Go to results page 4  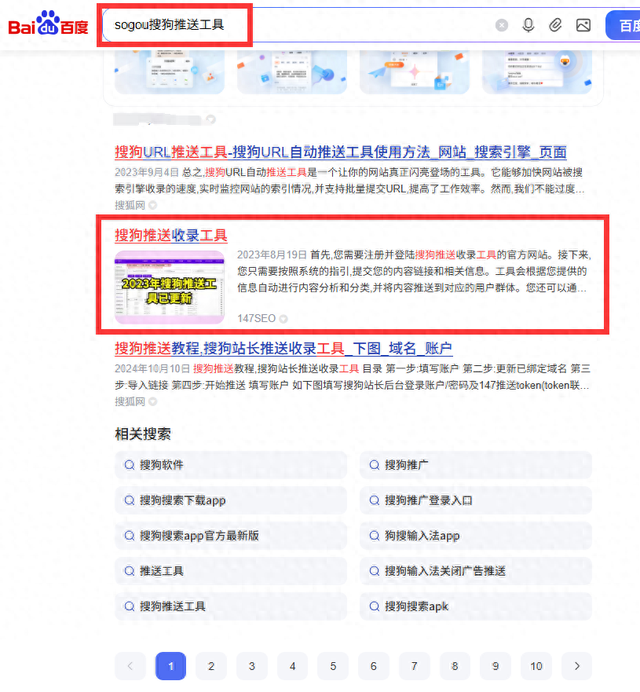click(x=293, y=666)
